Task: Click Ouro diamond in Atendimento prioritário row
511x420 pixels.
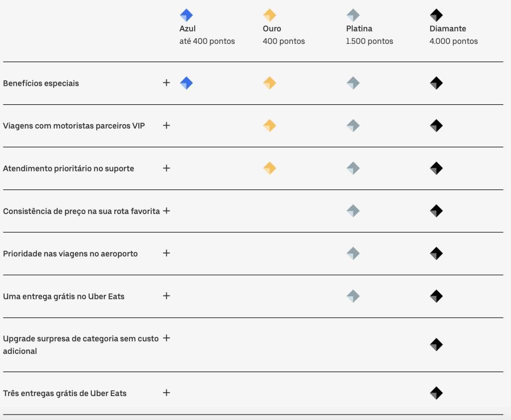Action: (x=269, y=168)
